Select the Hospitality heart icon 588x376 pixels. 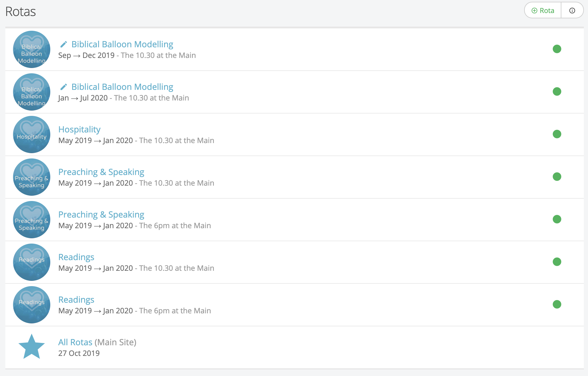click(x=31, y=134)
